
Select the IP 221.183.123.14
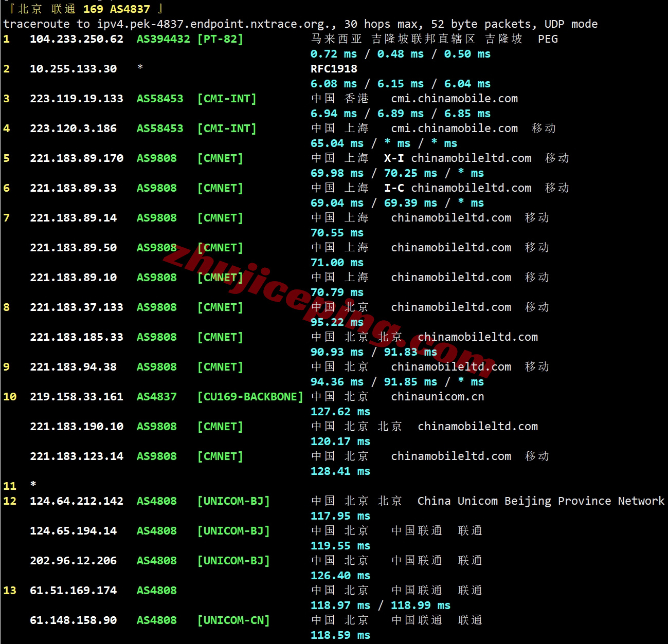pos(77,456)
